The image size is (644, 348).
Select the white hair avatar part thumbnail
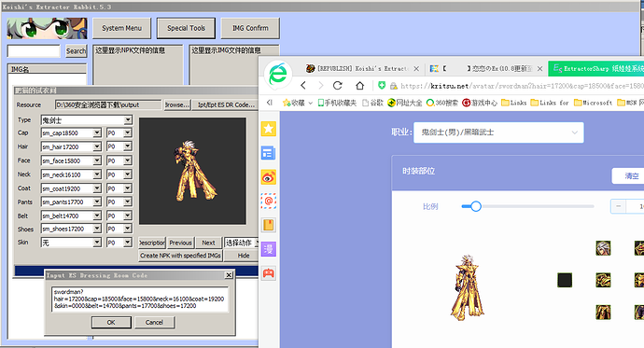coord(603,248)
